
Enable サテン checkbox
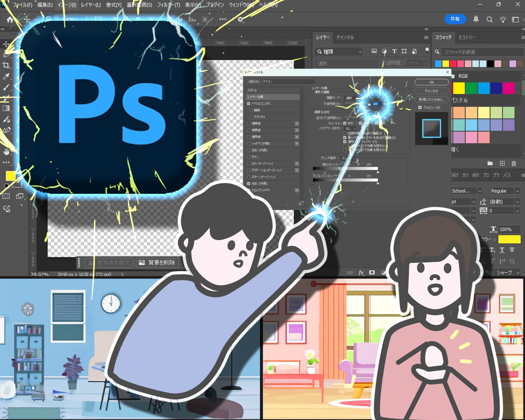(248, 157)
